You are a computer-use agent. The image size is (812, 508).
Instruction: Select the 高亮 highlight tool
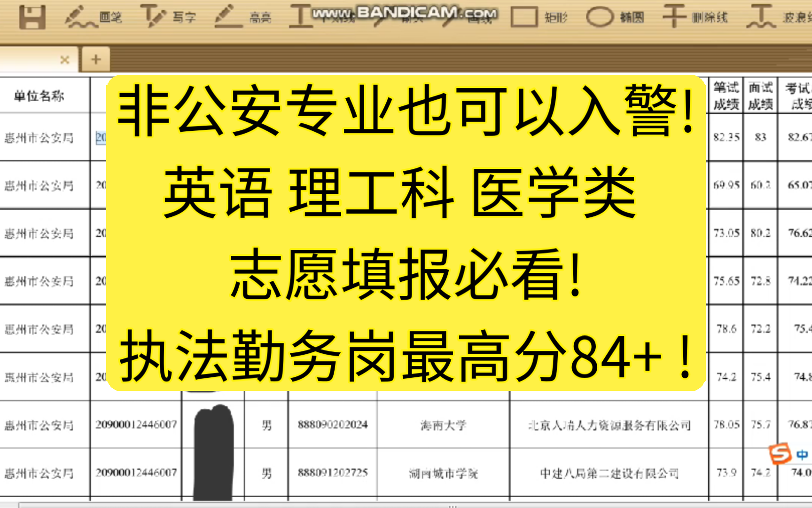(242, 17)
